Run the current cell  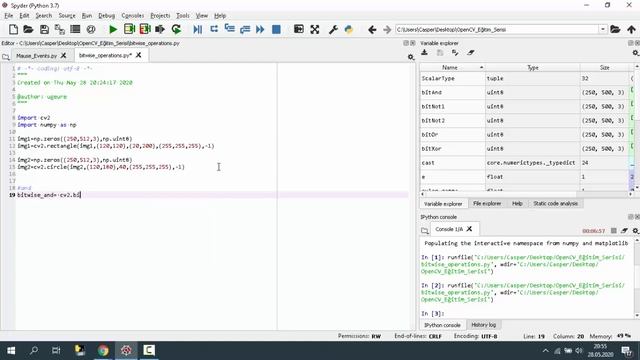(x=129, y=29)
